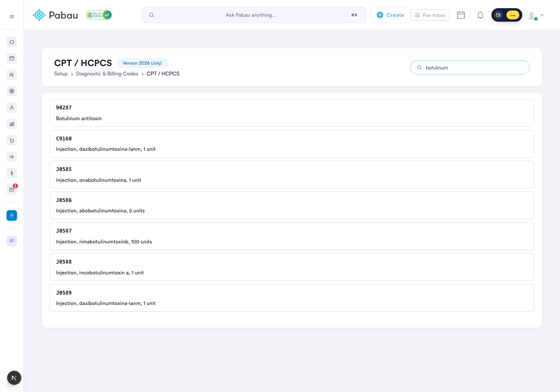Click the CPT / HCPCS page heading
This screenshot has width=560, height=392.
tap(83, 63)
